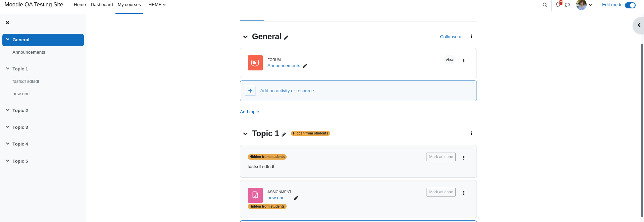This screenshot has height=222, width=644.
Task: Toggle Edit mode switch
Action: point(630,5)
